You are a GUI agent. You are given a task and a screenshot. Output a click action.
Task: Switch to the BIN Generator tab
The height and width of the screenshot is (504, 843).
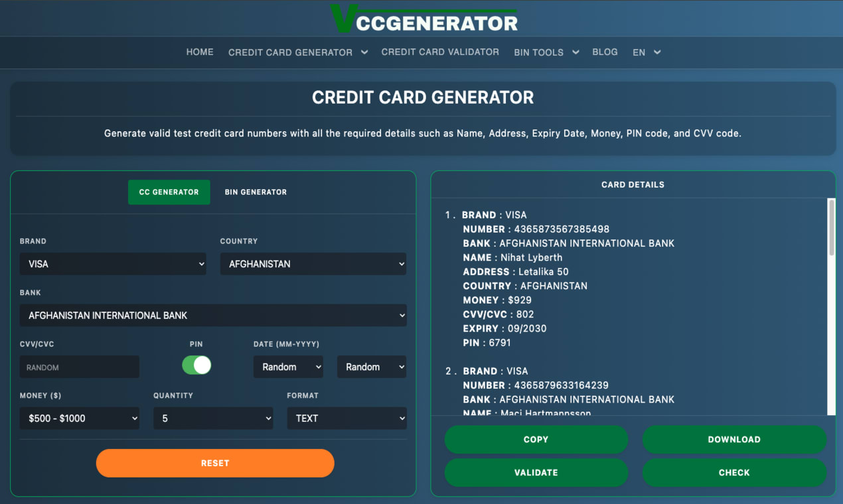point(256,192)
